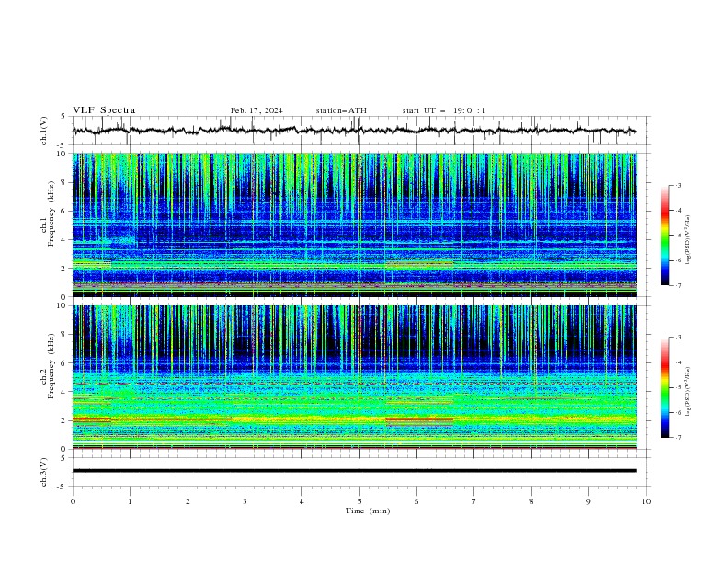Click time-axis tick label '10'
The image size is (728, 563).
pyautogui.click(x=646, y=501)
